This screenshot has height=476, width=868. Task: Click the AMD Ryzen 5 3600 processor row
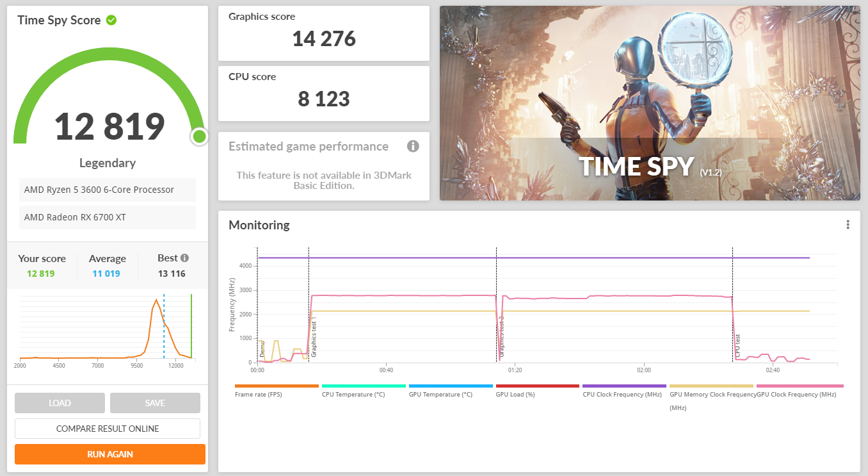tap(108, 190)
